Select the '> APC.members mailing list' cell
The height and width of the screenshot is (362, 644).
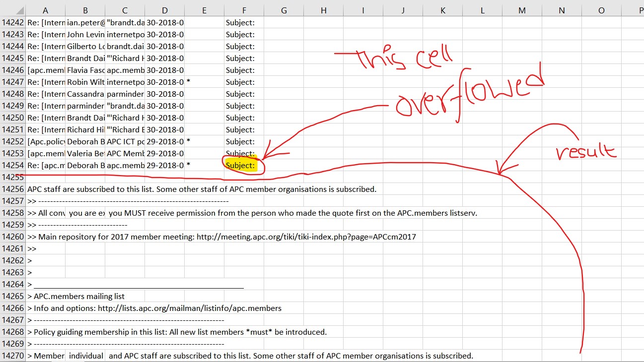click(x=76, y=296)
